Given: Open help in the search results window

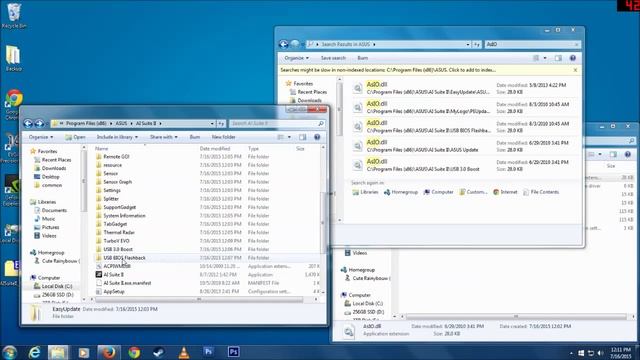Looking at the screenshot, I should [573, 58].
